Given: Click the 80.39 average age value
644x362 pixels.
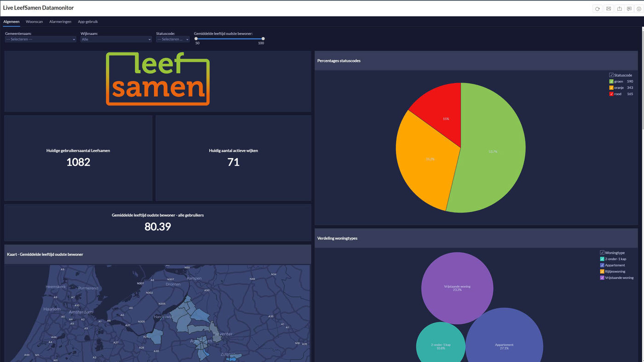Looking at the screenshot, I should pos(158,226).
